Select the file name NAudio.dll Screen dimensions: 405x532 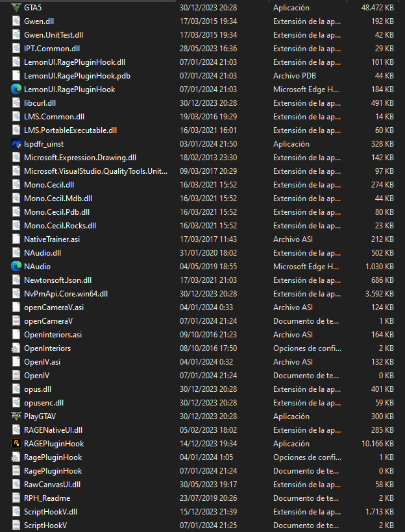coord(42,253)
